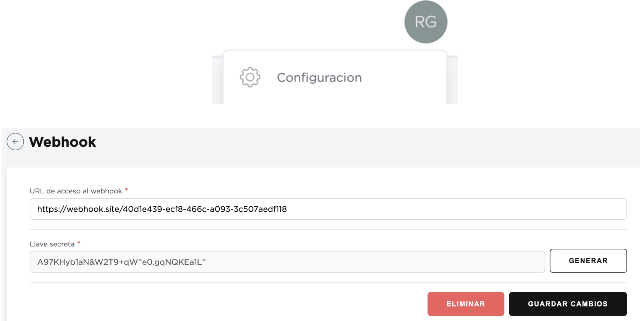Screen dimensions: 644x321
Task: Click the divider line below the URL field
Action: coord(328,229)
